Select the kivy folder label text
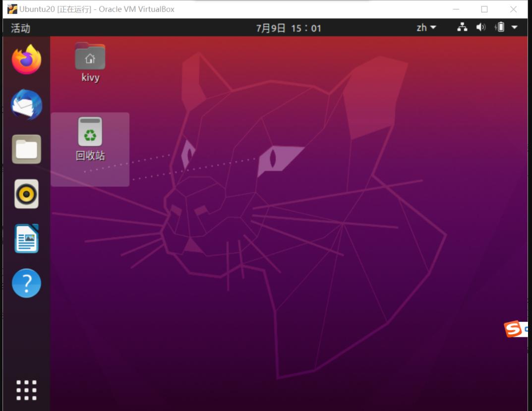 90,77
